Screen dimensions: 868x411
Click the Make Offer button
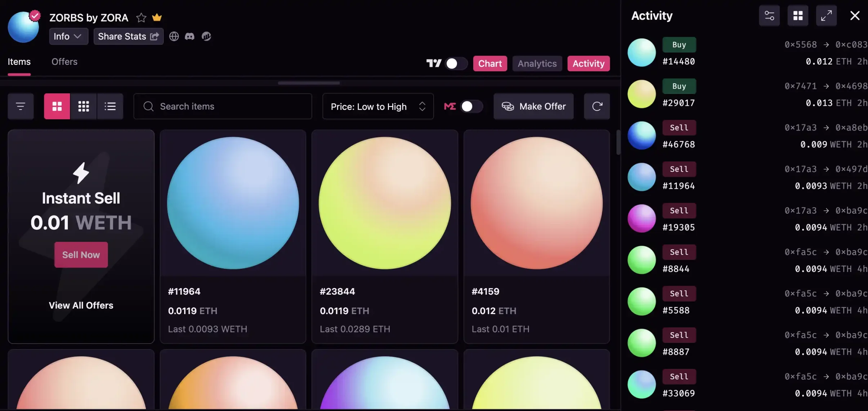pyautogui.click(x=534, y=106)
